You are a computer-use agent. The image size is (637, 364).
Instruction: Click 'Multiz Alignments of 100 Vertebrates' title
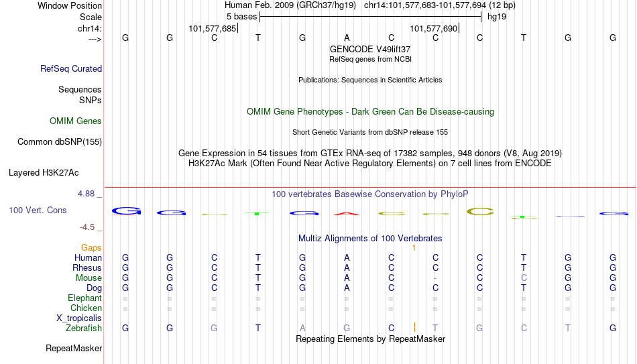(x=370, y=239)
